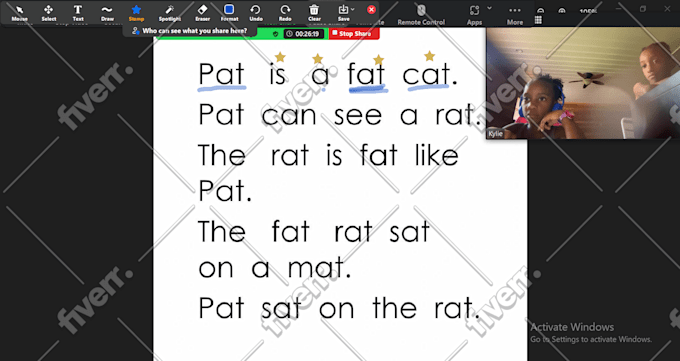
Task: Close the annotation toolbar with red X
Action: pyautogui.click(x=371, y=10)
